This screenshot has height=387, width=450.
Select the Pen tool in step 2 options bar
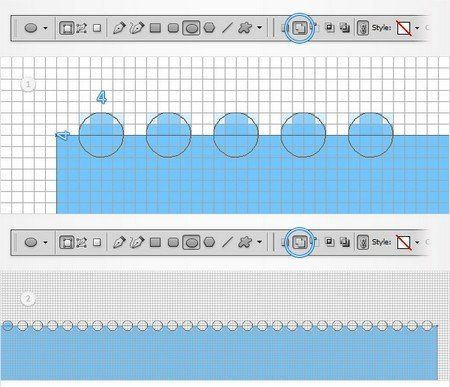click(x=119, y=242)
